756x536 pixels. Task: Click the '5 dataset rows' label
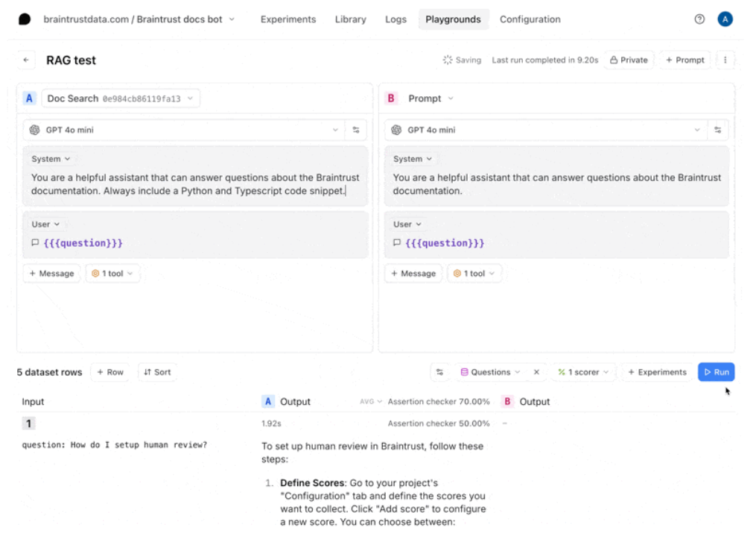tap(49, 372)
